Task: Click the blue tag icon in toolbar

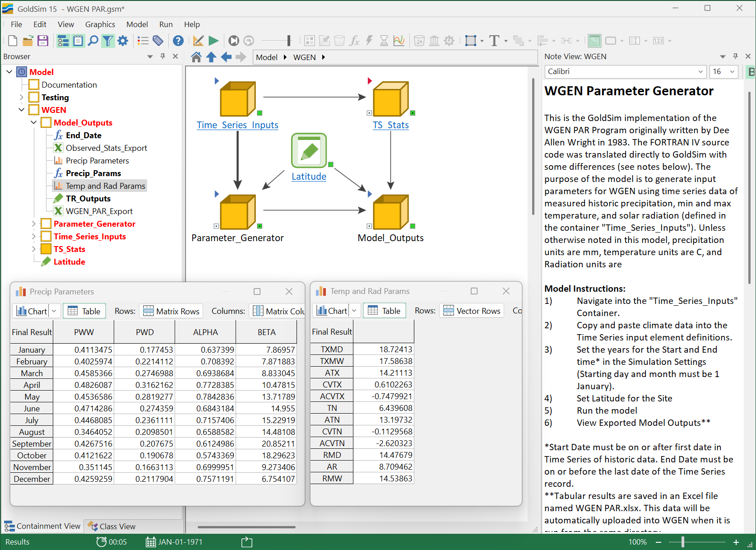Action: tap(158, 41)
